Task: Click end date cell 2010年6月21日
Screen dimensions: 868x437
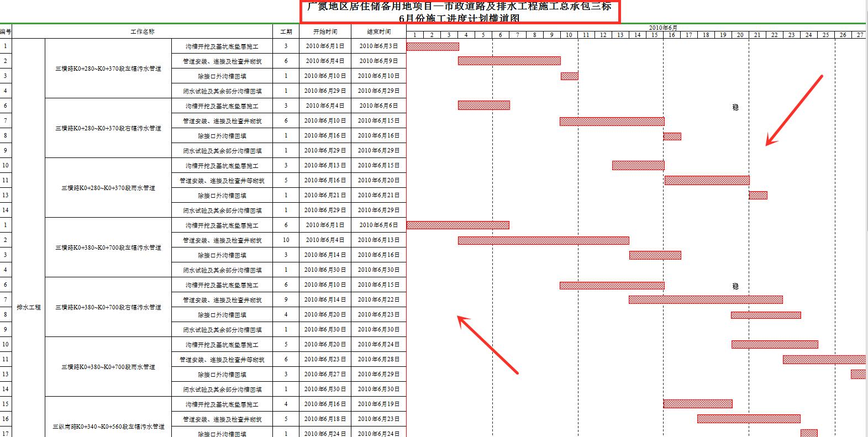Action: tap(378, 196)
